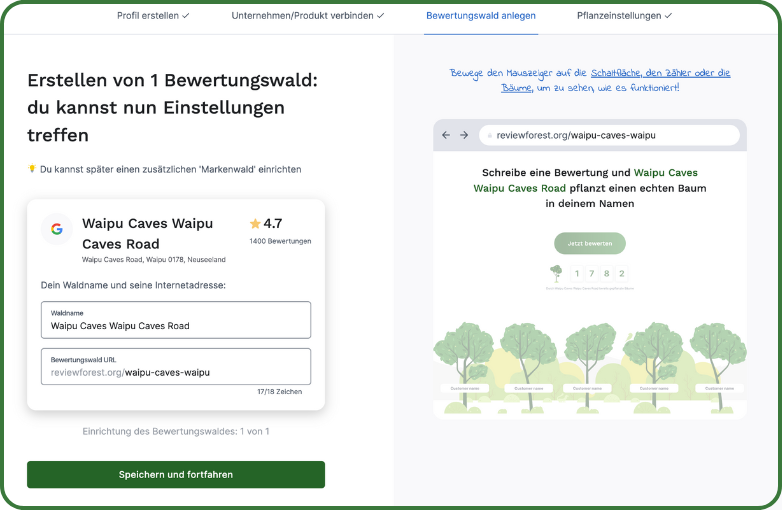Screen dimensions: 782x510
Task: Click the tree counter digits 1782
Action: (x=599, y=274)
